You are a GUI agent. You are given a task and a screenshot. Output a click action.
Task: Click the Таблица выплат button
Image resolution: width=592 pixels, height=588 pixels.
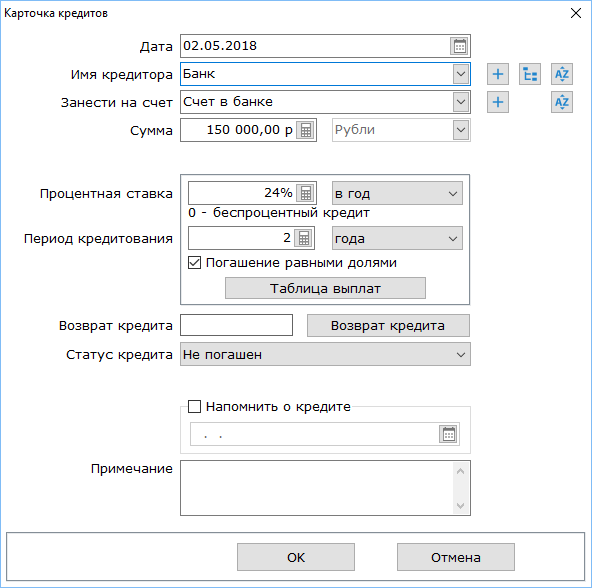325,288
